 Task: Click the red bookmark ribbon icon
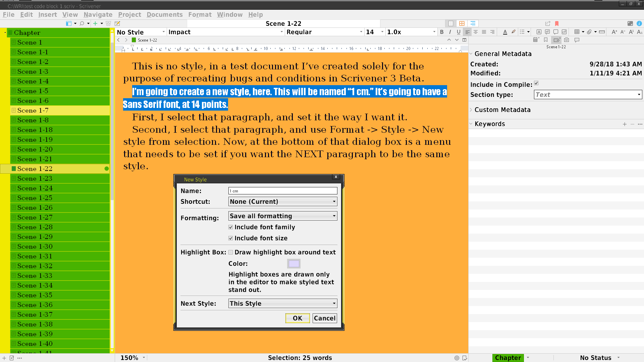tap(557, 23)
